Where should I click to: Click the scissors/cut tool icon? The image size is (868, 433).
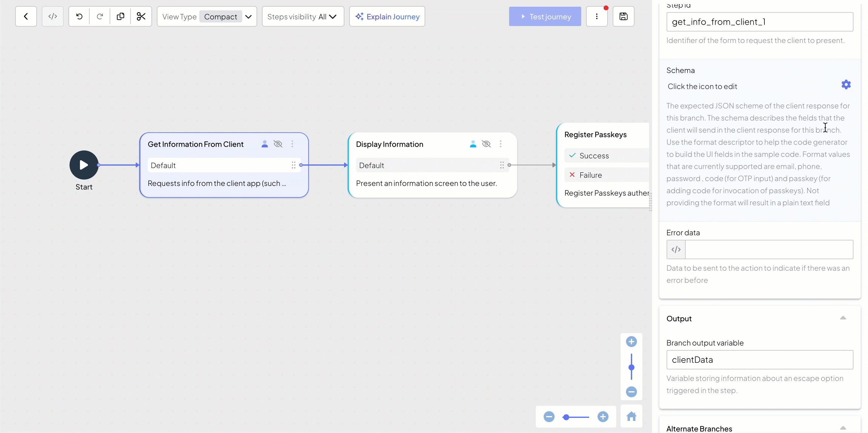(x=141, y=16)
